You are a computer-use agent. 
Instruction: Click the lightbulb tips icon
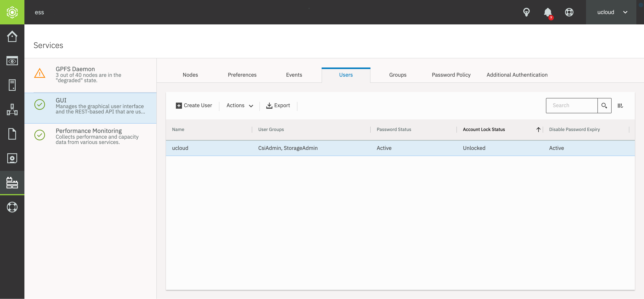[526, 12]
